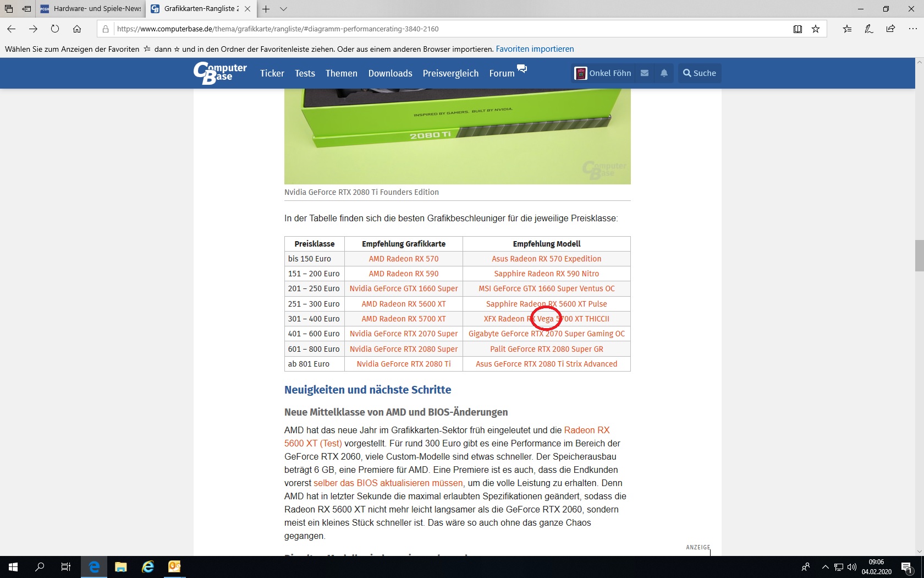Click the ComputerBase logo

pyautogui.click(x=220, y=73)
